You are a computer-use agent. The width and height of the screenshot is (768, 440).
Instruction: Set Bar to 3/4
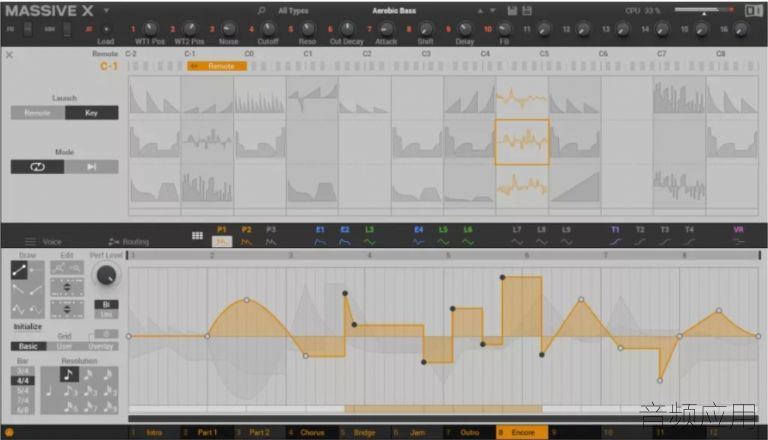click(x=23, y=371)
